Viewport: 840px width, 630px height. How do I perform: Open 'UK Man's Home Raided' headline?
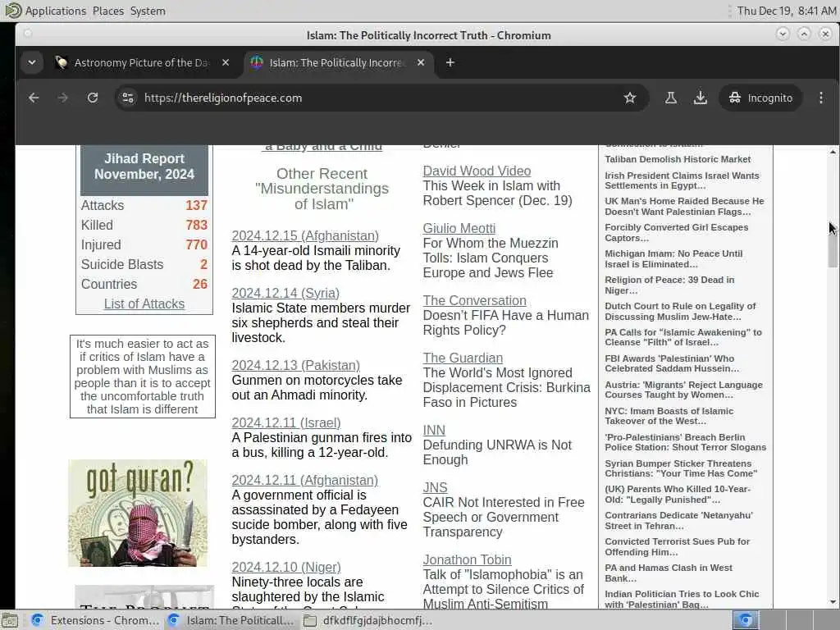684,206
